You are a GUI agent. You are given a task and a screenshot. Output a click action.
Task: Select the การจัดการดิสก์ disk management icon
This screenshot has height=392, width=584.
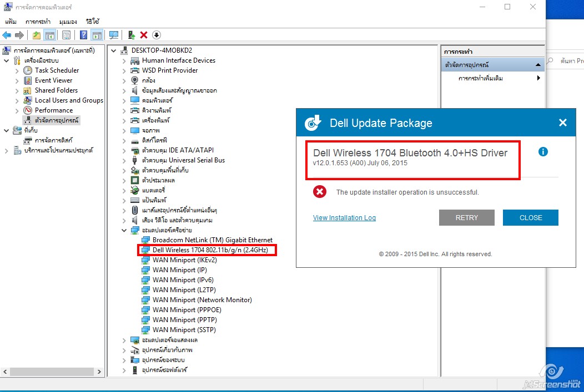coord(28,141)
